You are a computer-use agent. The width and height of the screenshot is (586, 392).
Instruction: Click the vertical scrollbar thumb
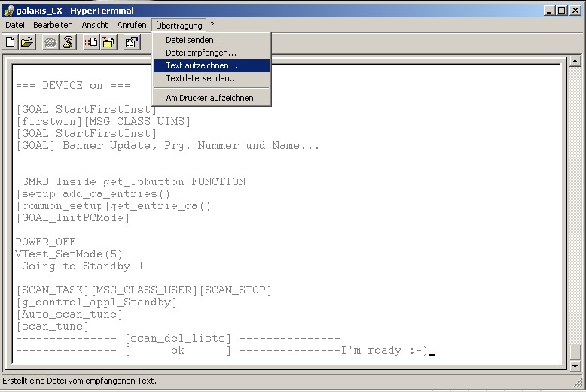tap(575, 352)
